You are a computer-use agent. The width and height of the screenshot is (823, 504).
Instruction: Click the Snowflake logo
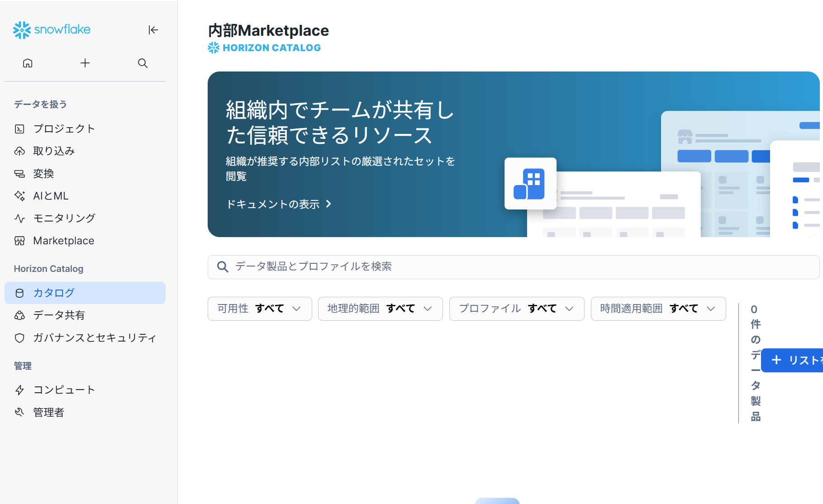52,30
